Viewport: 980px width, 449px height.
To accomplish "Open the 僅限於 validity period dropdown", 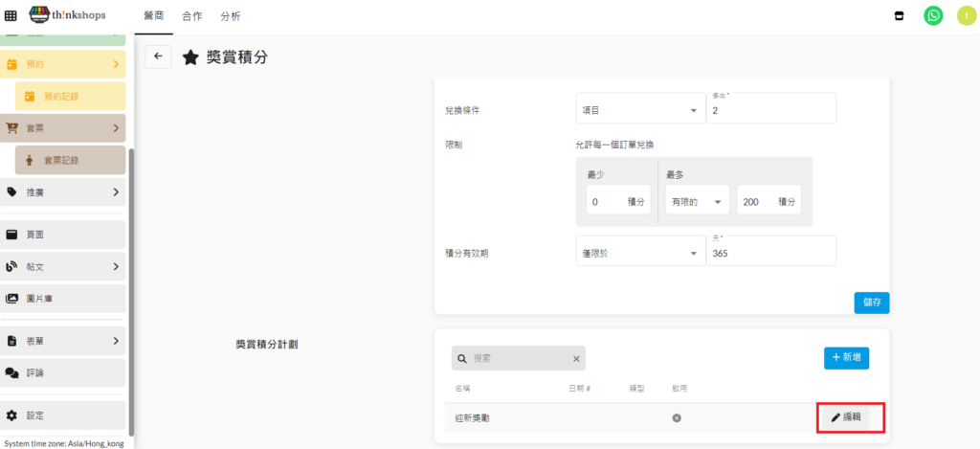I will point(638,253).
